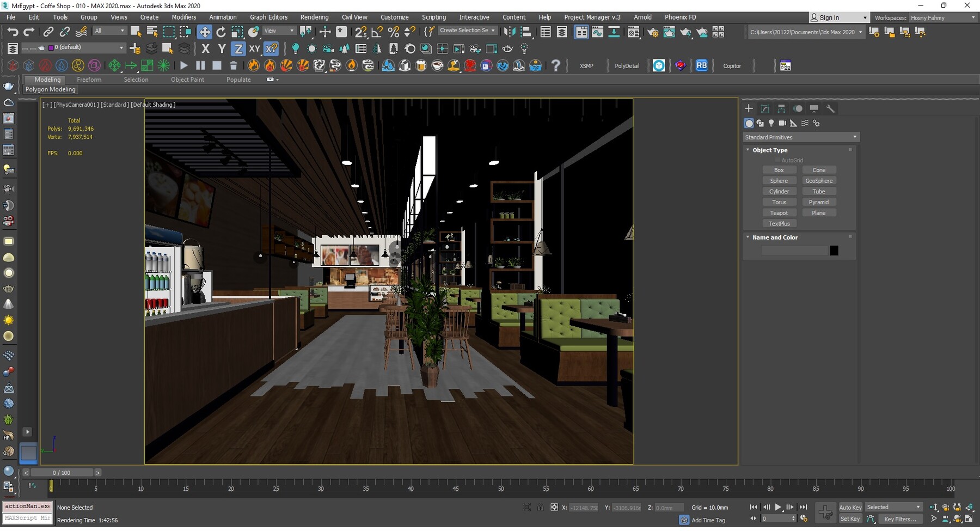Select the Select and Move tool
Screen dimensions: 980x531
coord(205,32)
